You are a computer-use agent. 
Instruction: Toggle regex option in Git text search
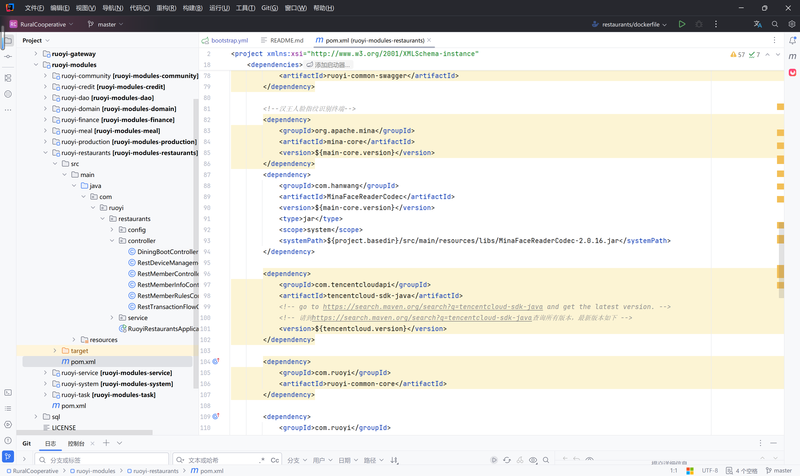[262, 460]
